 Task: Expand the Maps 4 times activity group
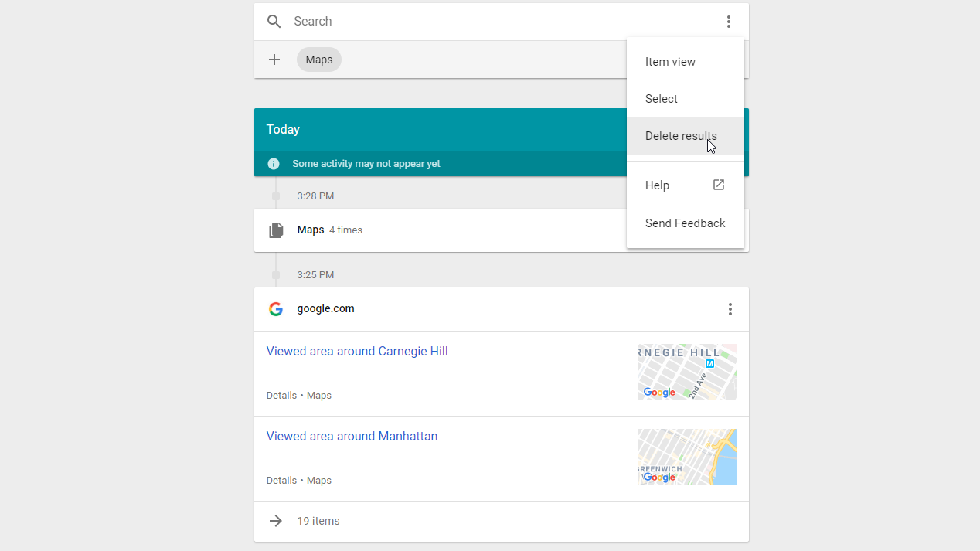(330, 230)
